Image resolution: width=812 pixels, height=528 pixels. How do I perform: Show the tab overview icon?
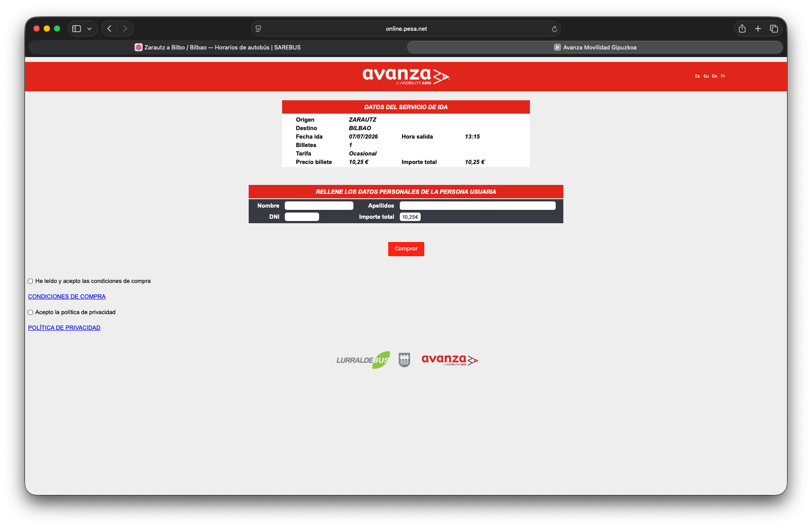click(774, 29)
